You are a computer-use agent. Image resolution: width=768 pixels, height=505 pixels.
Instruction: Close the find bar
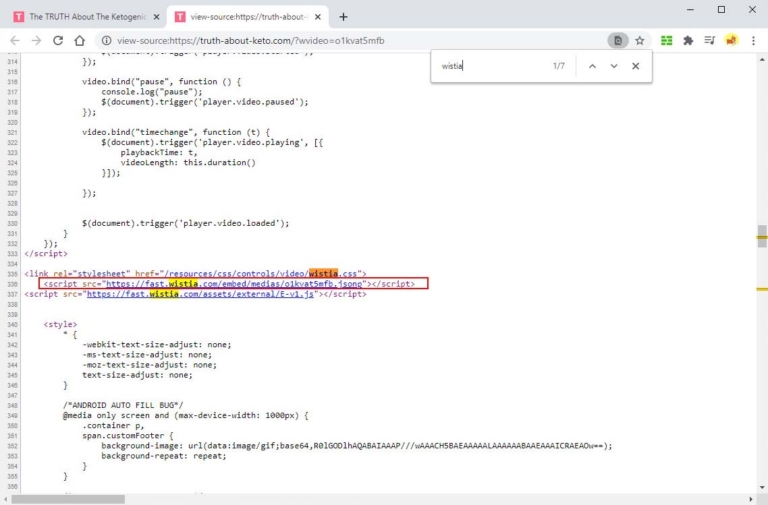pyautogui.click(x=635, y=66)
